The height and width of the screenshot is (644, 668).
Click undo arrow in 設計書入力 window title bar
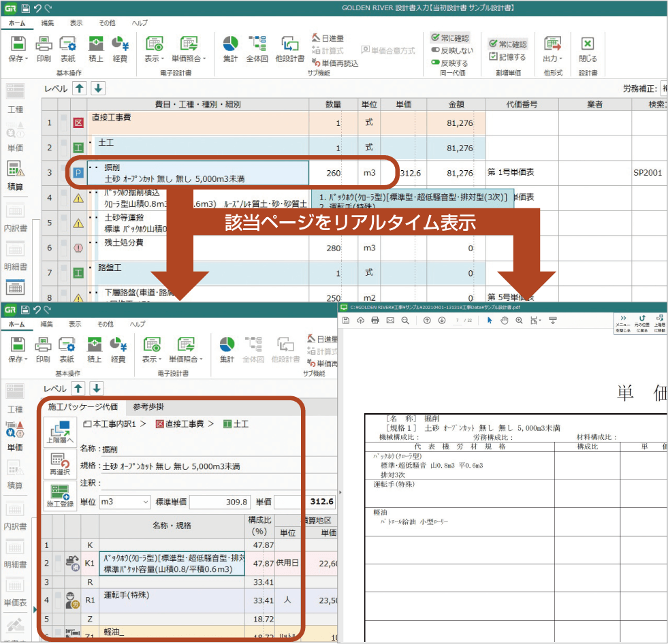pos(37,8)
